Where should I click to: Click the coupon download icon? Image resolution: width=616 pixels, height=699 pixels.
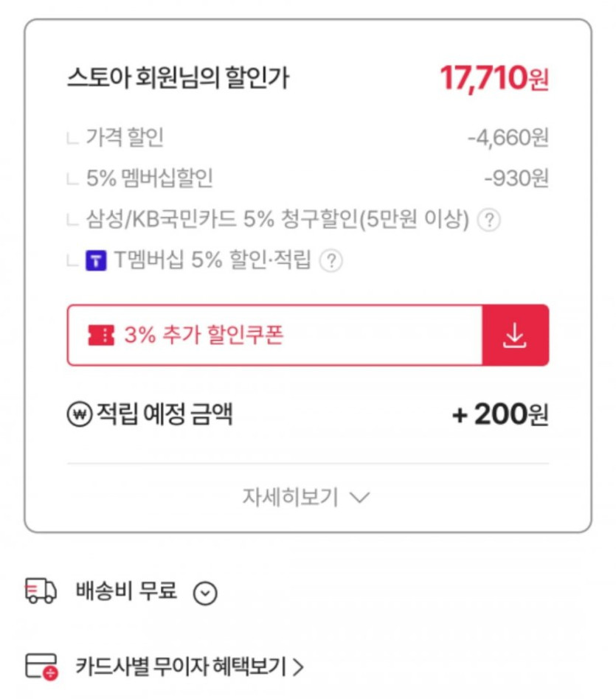pyautogui.click(x=515, y=335)
